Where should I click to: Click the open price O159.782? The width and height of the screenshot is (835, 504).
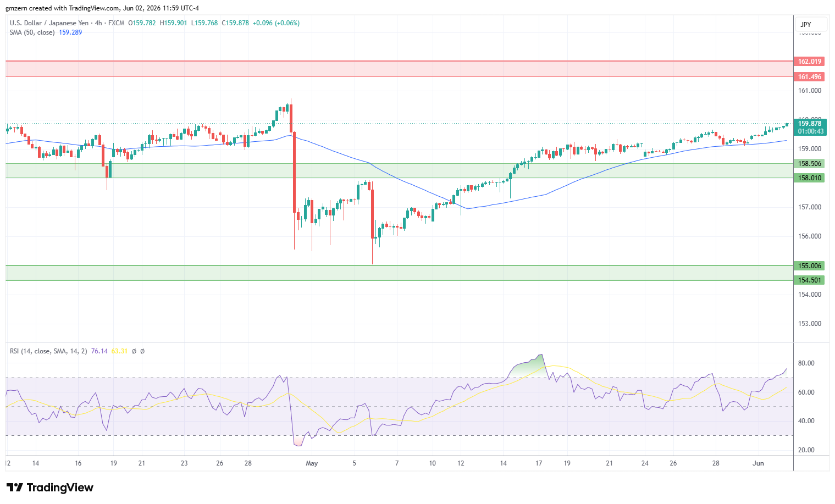pos(142,23)
